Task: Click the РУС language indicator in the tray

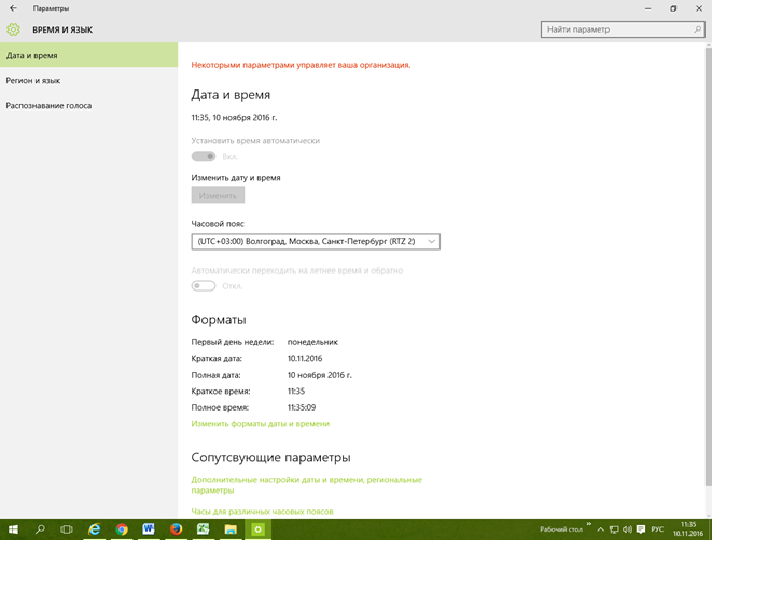Action: 657,529
